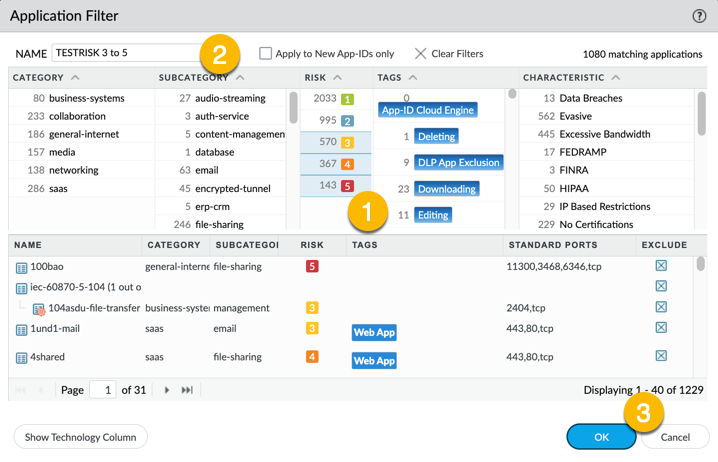The image size is (718, 462).
Task: Open the help question mark icon
Action: [699, 16]
